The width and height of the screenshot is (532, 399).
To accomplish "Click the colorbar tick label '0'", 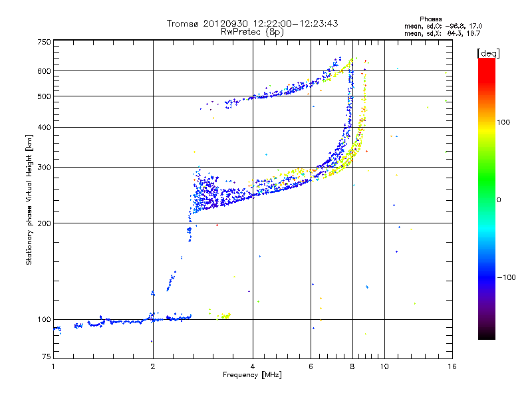I will 499,200.
